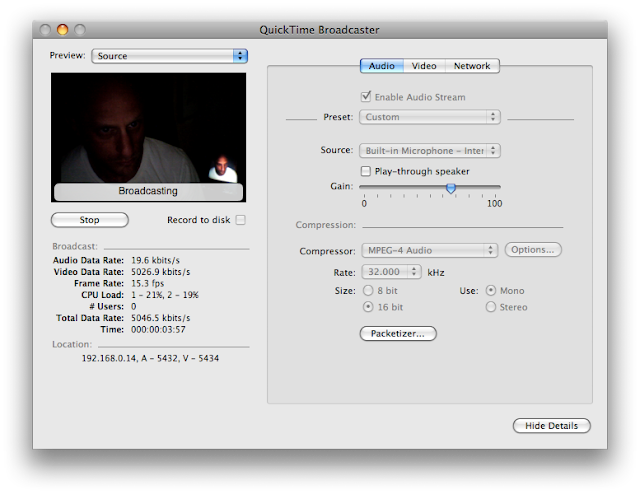The image size is (640, 494).
Task: Click the Gain slider handle
Action: [451, 188]
